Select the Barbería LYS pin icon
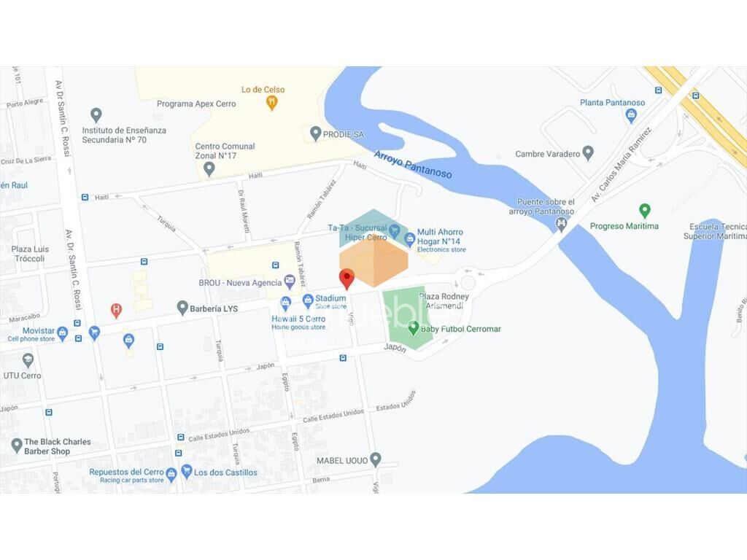This screenshot has height=560, width=747. tap(182, 308)
